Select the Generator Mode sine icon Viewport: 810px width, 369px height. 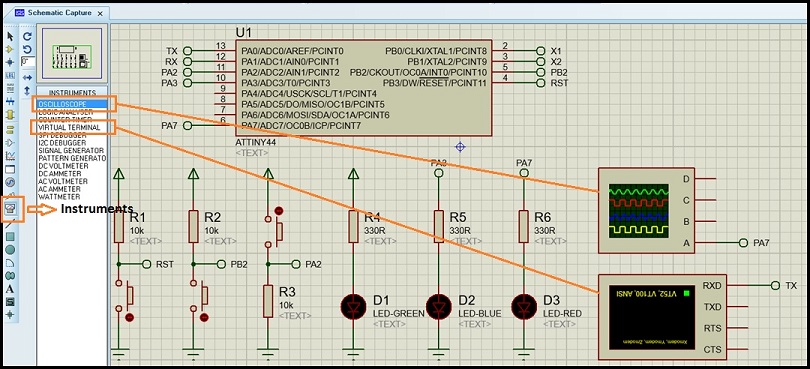coord(10,182)
